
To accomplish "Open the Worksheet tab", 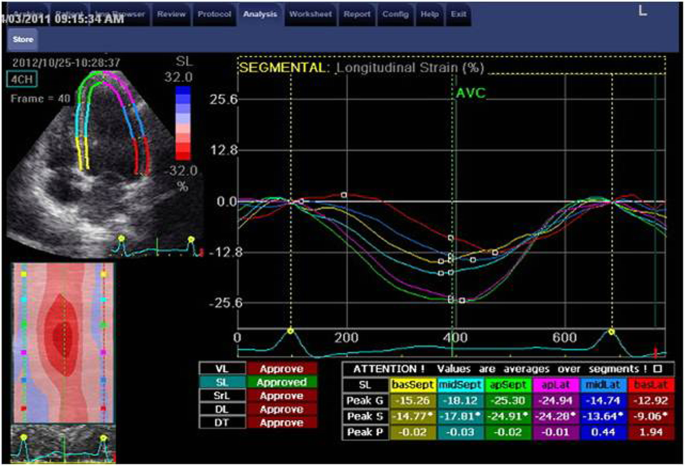I will 311,15.
